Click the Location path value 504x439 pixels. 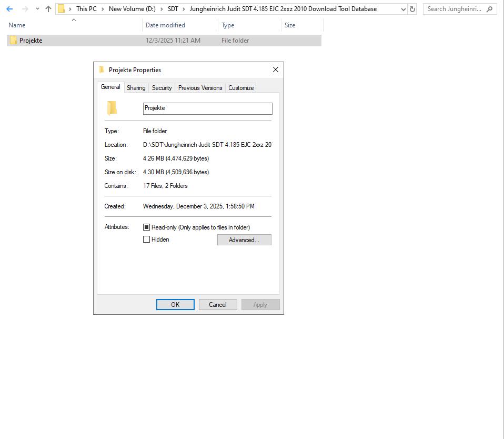[x=208, y=145]
